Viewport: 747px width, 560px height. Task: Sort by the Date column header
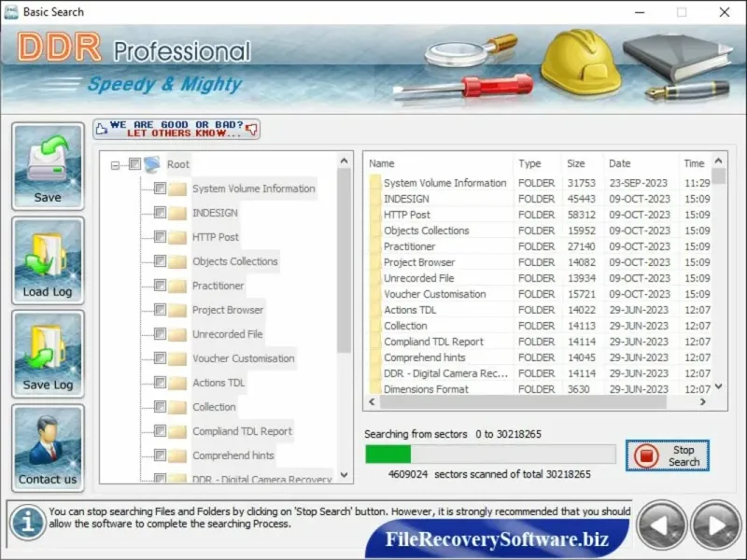tap(641, 163)
